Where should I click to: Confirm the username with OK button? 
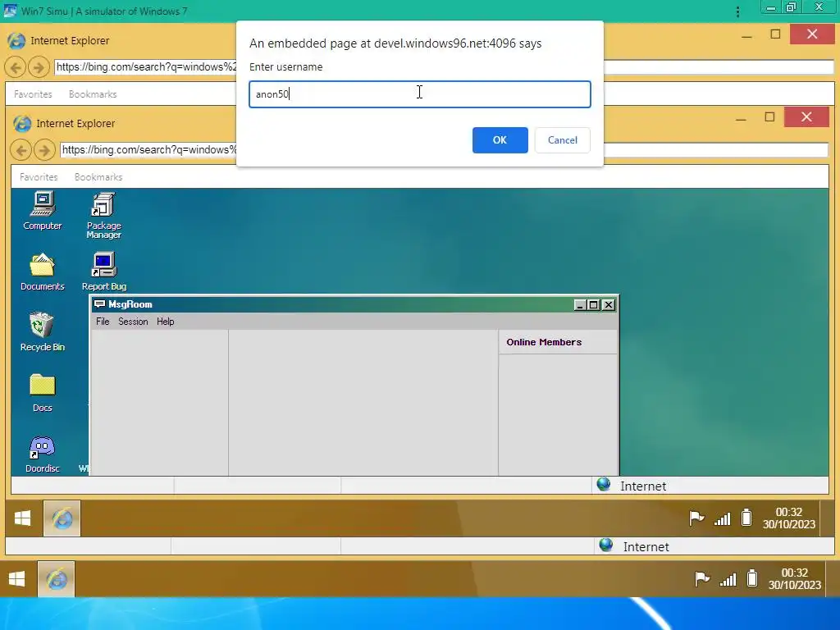coord(500,139)
